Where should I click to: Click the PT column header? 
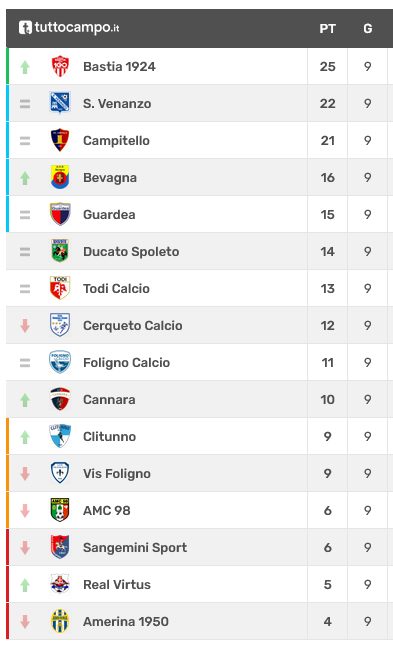pos(328,29)
